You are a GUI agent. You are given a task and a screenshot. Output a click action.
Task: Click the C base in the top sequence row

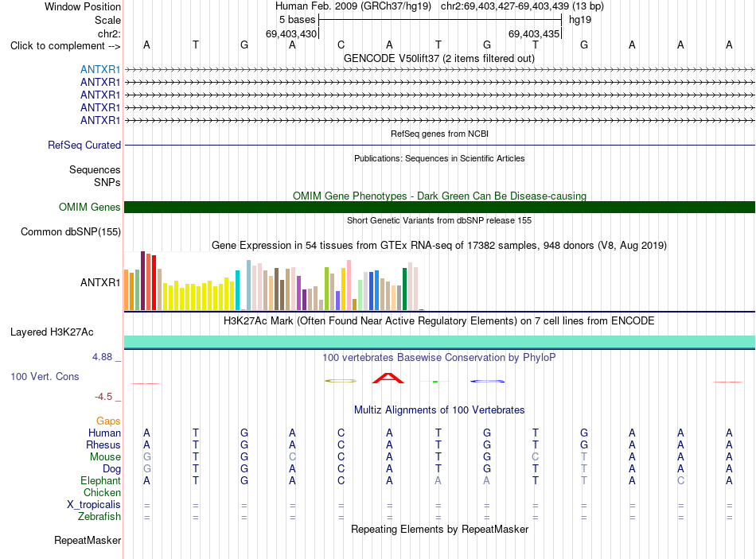[x=341, y=45]
